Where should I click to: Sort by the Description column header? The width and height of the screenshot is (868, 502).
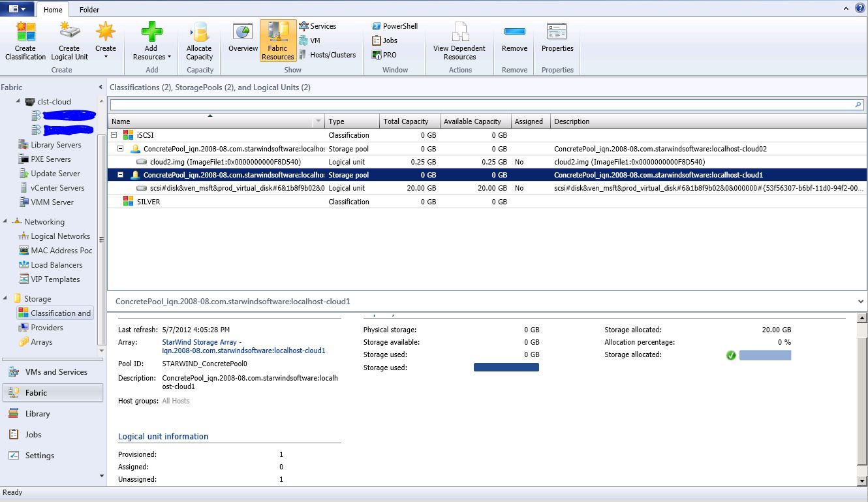pyautogui.click(x=709, y=121)
